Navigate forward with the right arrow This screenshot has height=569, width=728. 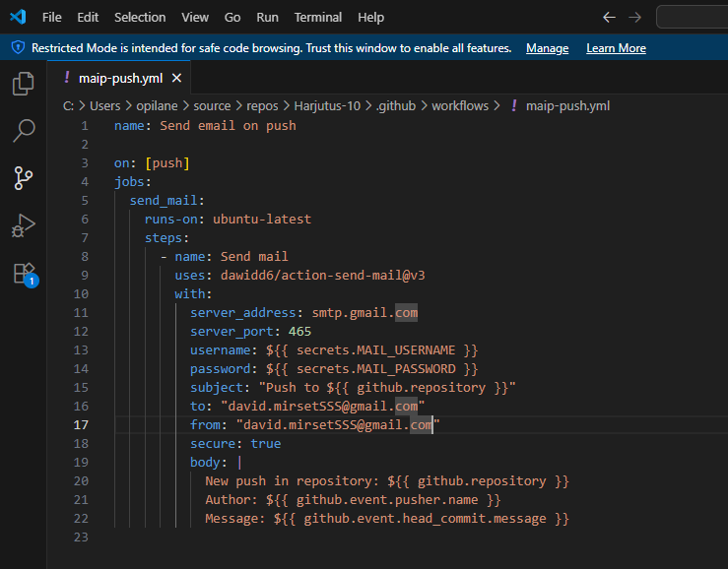pos(634,18)
